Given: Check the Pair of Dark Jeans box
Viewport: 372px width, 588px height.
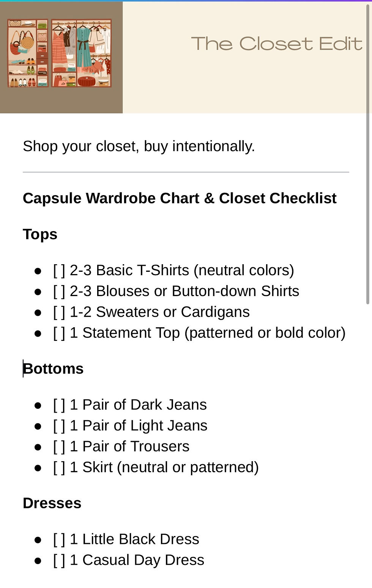Looking at the screenshot, I should [59, 405].
